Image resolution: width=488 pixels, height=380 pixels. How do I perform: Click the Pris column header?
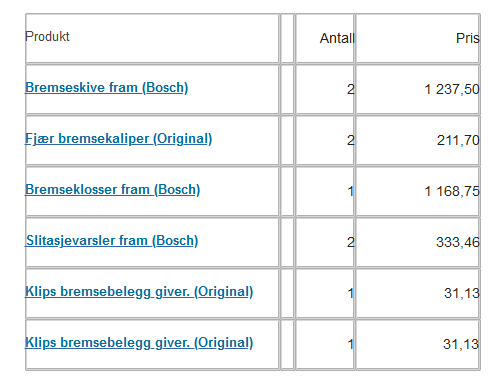pos(468,38)
